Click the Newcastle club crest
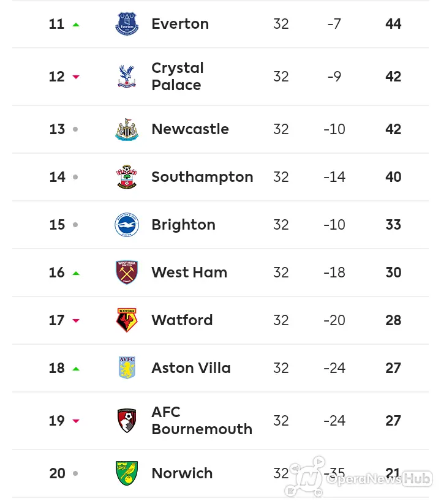Image resolution: width=441 pixels, height=504 pixels. coord(127,129)
